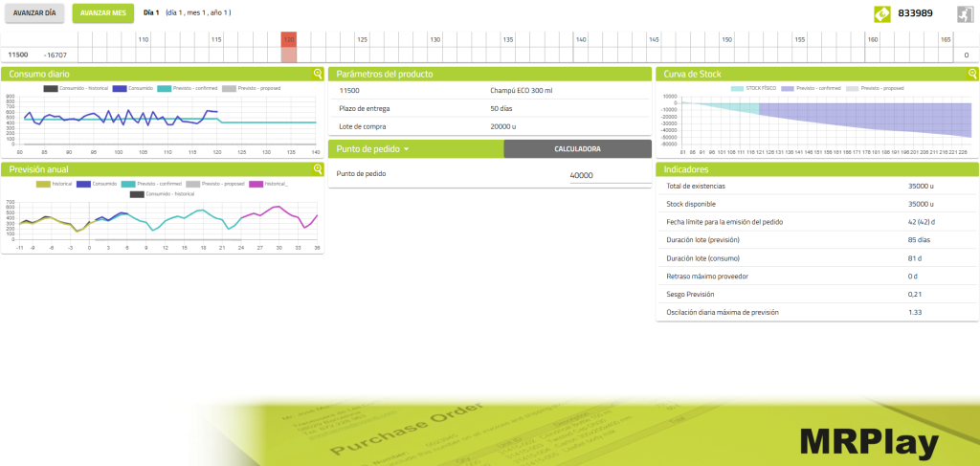Toggle 'STOCK FÍSICO' legend in Curva de Stock
This screenshot has height=466, width=980.
click(758, 88)
